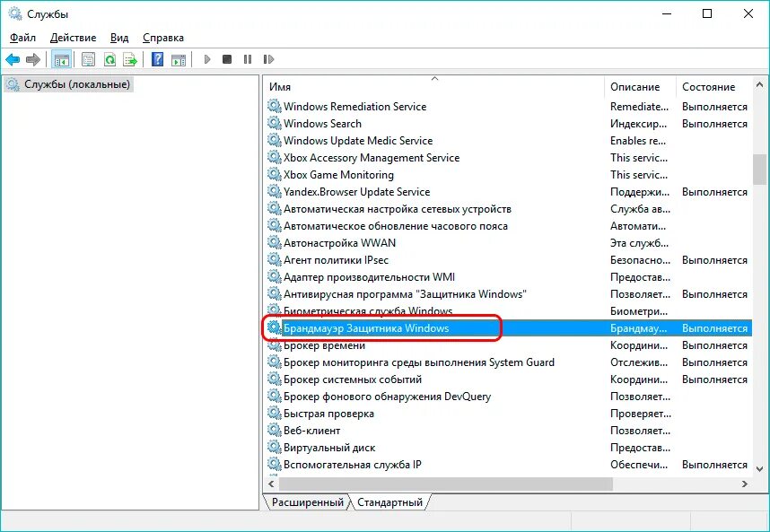Screen dimensions: 770x532
Task: Click the green Refresh toolbar icon
Action: coord(110,60)
